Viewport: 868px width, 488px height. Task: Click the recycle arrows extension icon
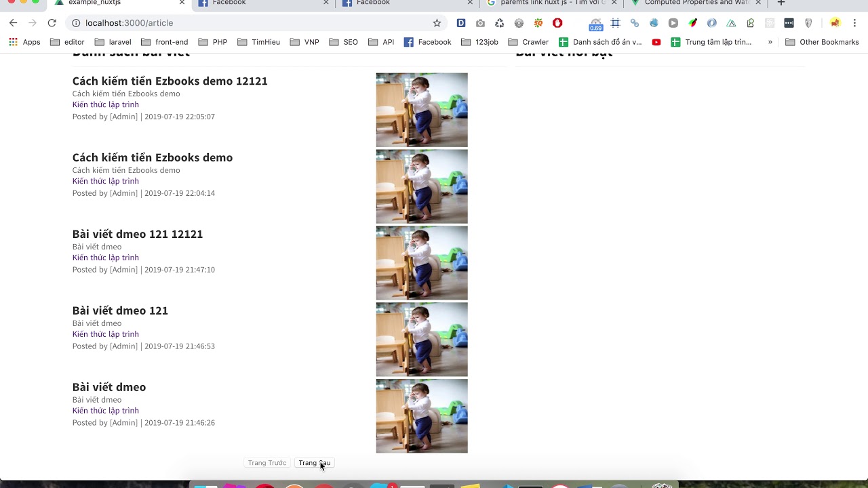500,23
